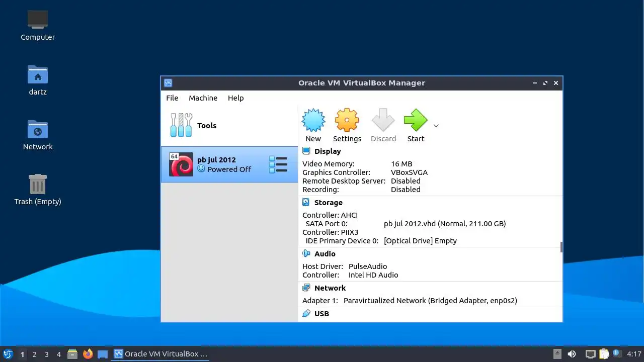Click the USB section icon
Screen dimensions: 644x362
(306, 313)
